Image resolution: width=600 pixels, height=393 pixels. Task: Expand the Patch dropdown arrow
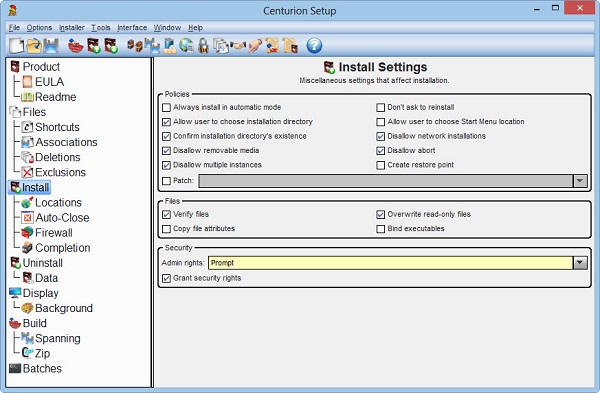point(580,181)
